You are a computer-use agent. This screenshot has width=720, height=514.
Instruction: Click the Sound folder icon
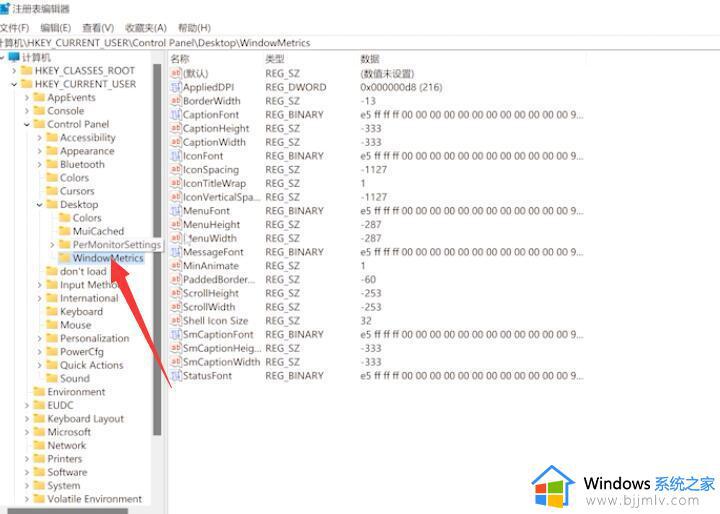(x=52, y=378)
